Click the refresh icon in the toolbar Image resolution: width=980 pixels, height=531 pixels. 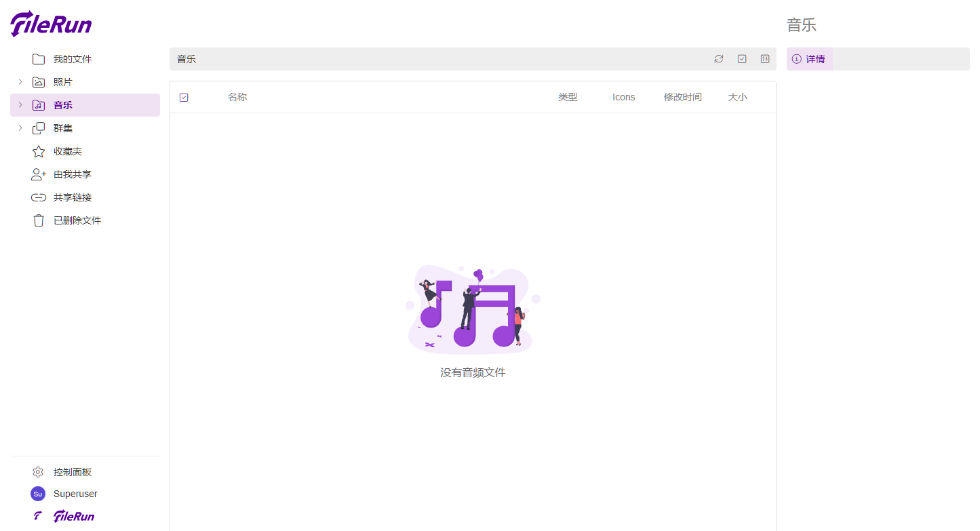coord(719,59)
